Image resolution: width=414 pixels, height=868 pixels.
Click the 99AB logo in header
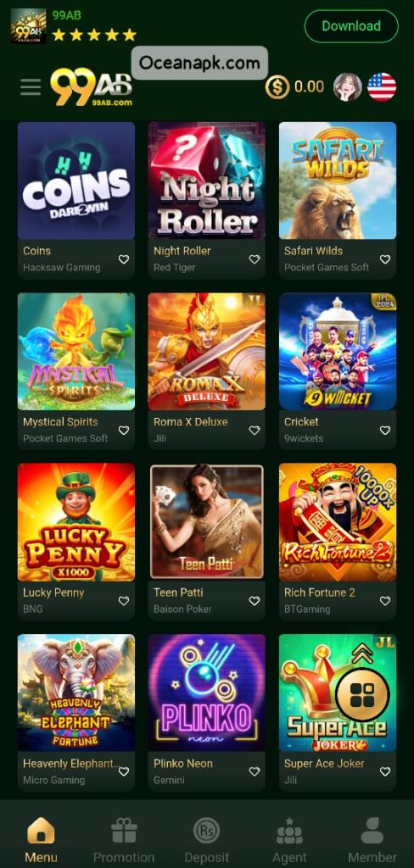(92, 87)
